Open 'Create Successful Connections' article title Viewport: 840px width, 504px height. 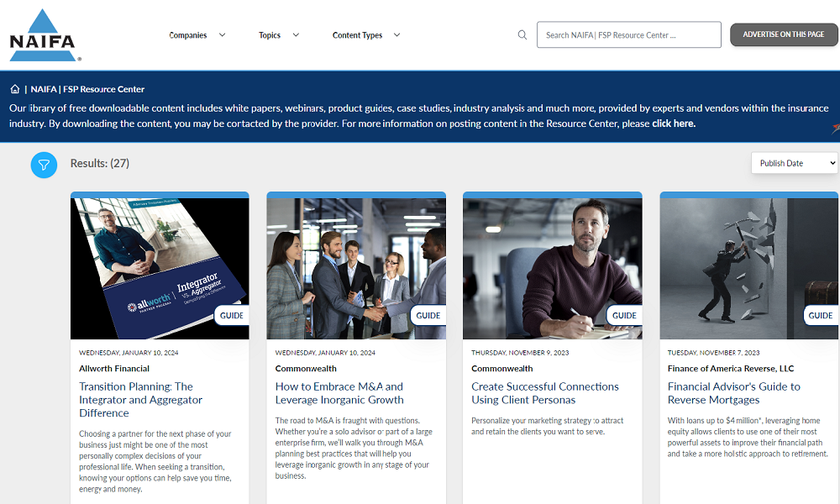pyautogui.click(x=544, y=393)
